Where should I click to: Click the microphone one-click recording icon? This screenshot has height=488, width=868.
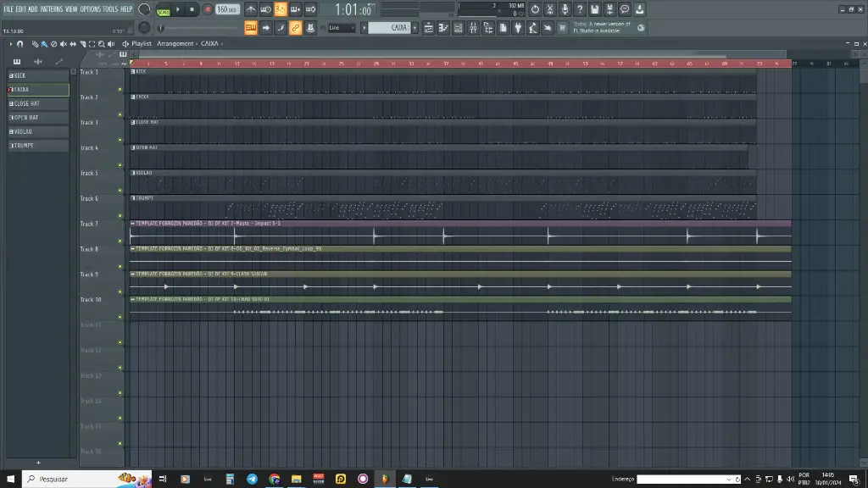[565, 9]
